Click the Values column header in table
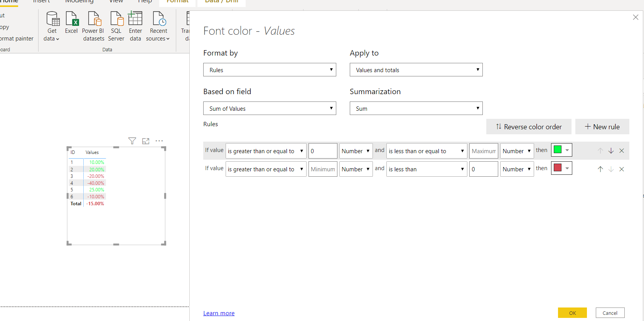The height and width of the screenshot is (321, 644). point(92,152)
